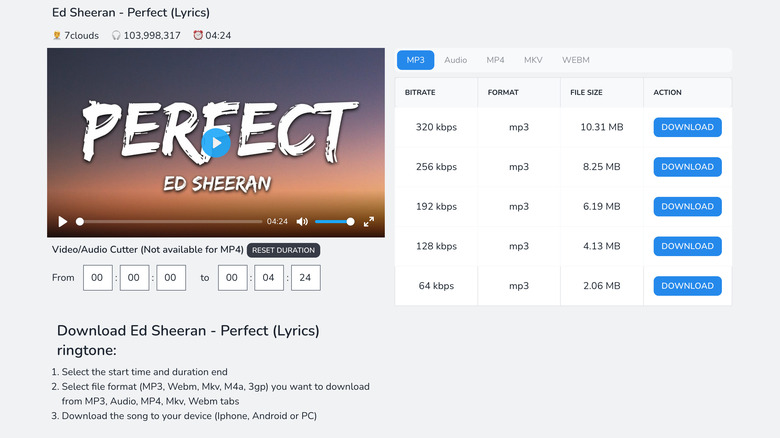This screenshot has height=438, width=780.
Task: Click the 320 kbps bitrate cell
Action: pos(436,127)
